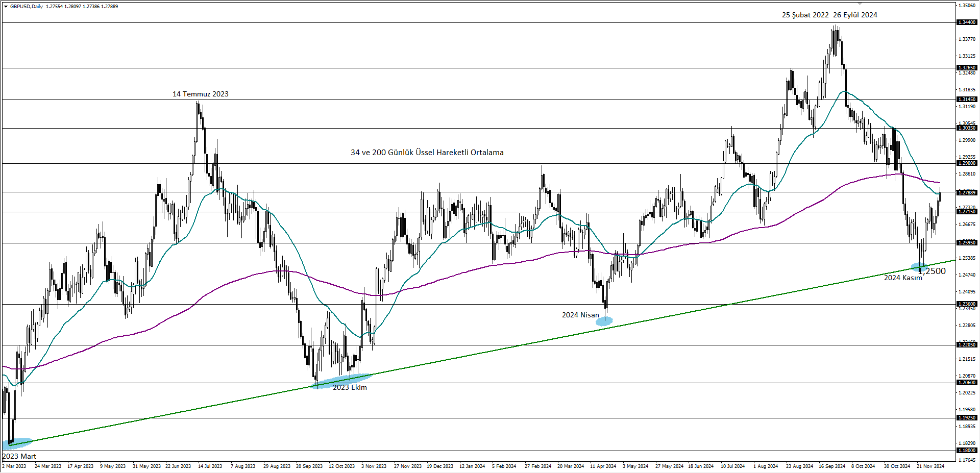The height and width of the screenshot is (473, 980).
Task: Click the blue ellipse marking 2023 Mart low
Action: 17,443
